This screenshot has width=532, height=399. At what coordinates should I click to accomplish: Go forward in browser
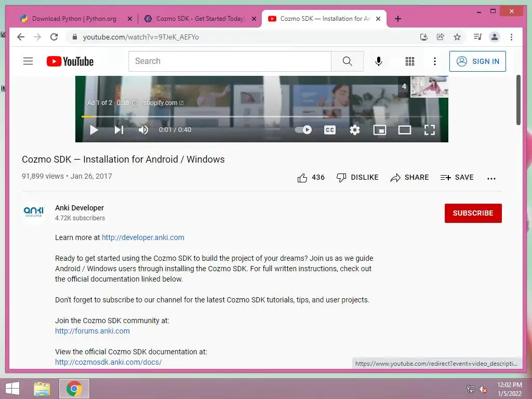pyautogui.click(x=37, y=37)
